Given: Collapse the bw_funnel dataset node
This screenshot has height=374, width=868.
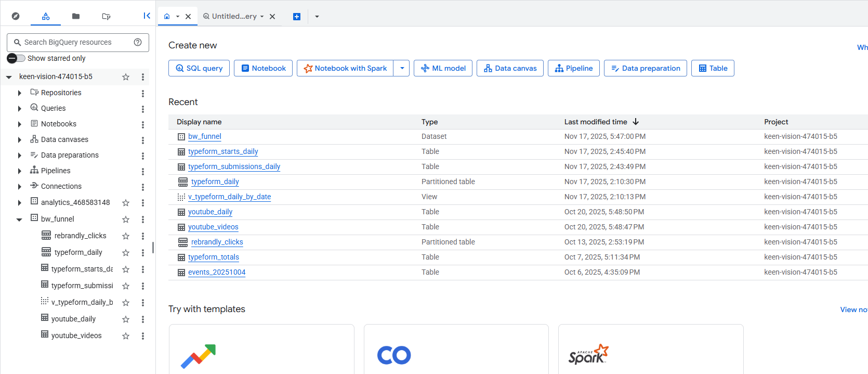Looking at the screenshot, I should [19, 220].
